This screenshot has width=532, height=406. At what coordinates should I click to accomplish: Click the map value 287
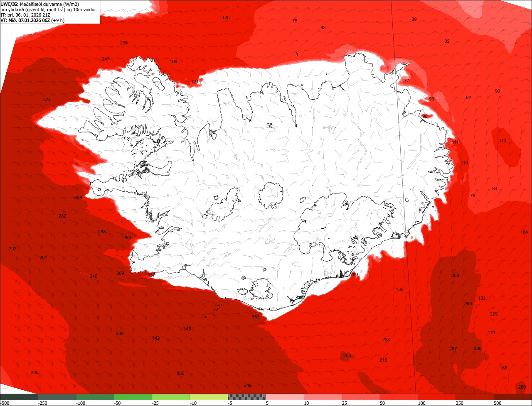tap(453, 349)
